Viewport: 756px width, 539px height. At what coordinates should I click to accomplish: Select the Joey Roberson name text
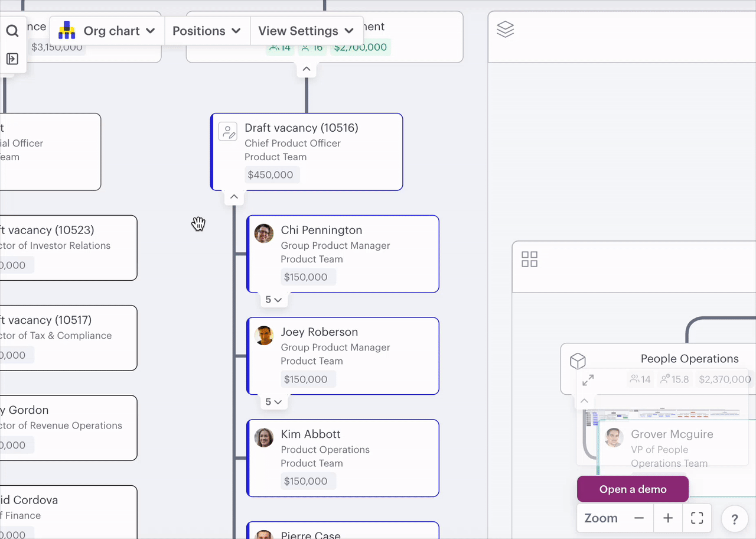pyautogui.click(x=319, y=332)
